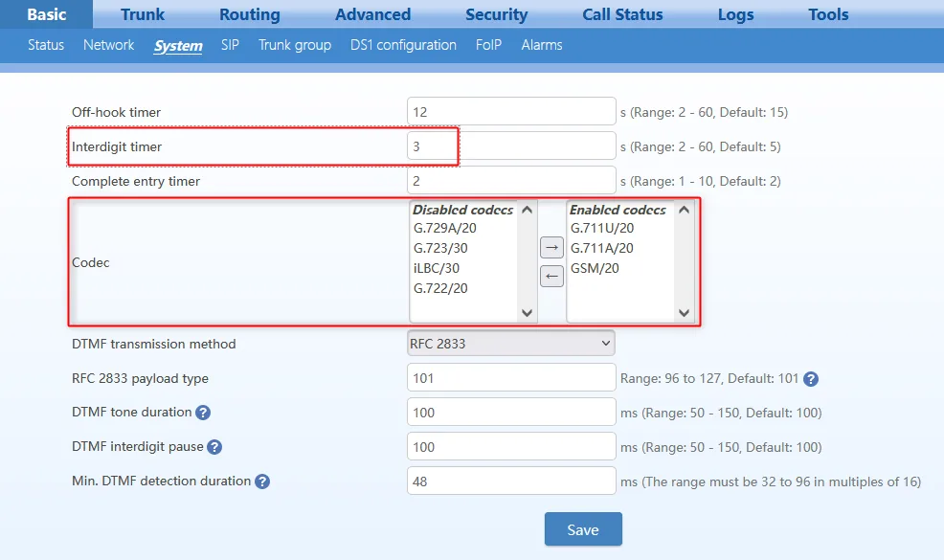Viewport: 944px width, 560px height.
Task: Click the Interdigit timer input field
Action: coord(512,146)
